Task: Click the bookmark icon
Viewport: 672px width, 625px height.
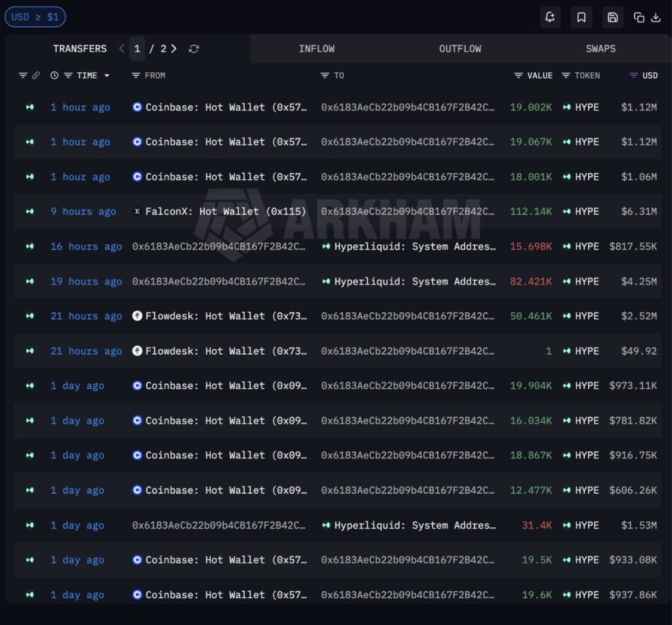Action: click(x=581, y=17)
